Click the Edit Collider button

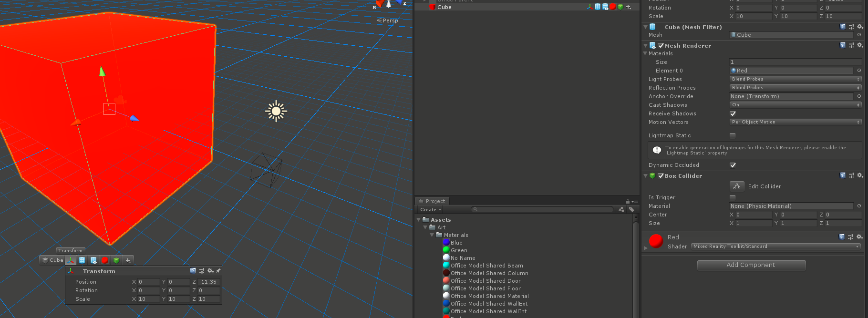click(x=737, y=186)
